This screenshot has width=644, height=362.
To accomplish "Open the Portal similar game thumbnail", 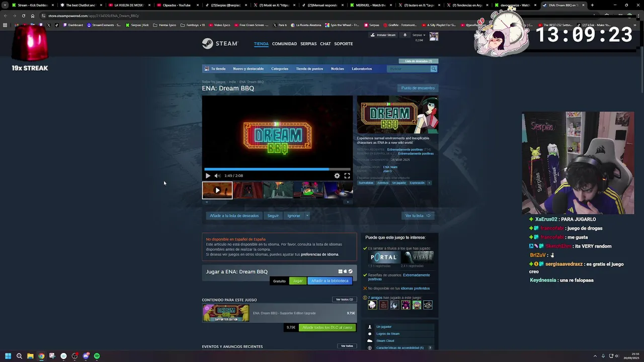I will pos(383,257).
